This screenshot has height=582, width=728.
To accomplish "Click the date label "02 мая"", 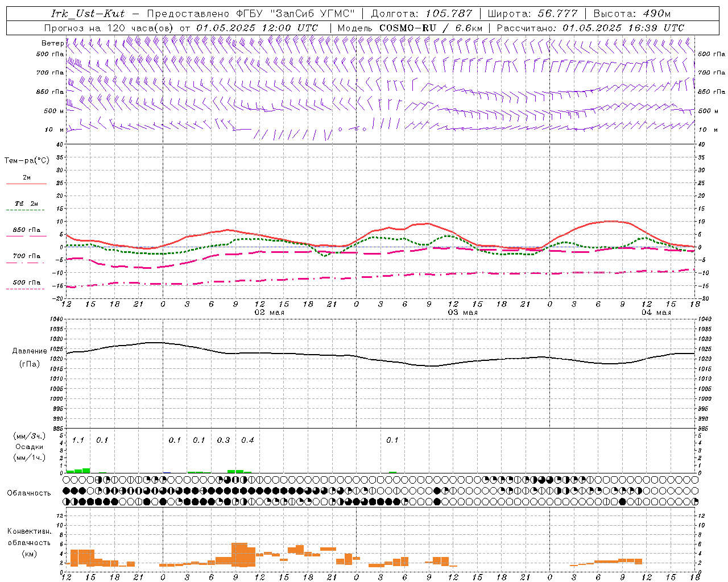I will point(270,313).
